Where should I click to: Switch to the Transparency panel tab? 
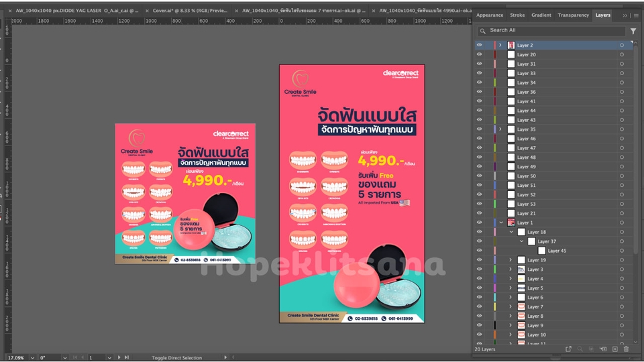point(574,15)
